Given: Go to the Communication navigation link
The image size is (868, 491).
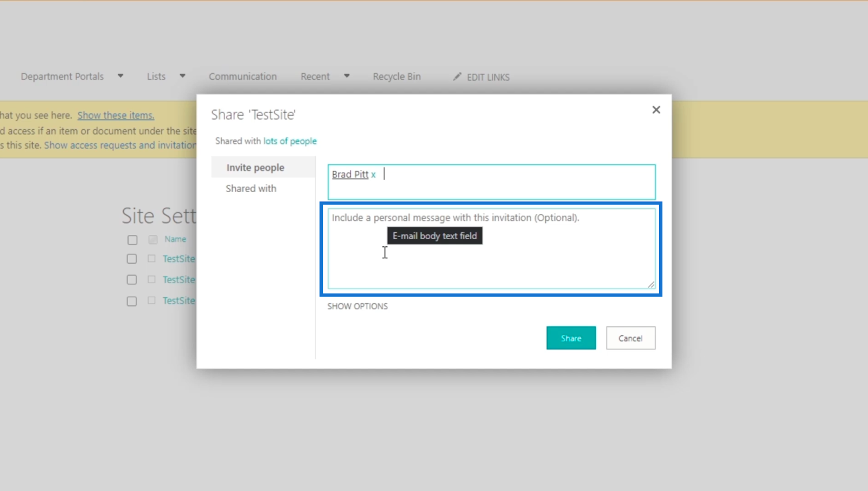Looking at the screenshot, I should (242, 76).
